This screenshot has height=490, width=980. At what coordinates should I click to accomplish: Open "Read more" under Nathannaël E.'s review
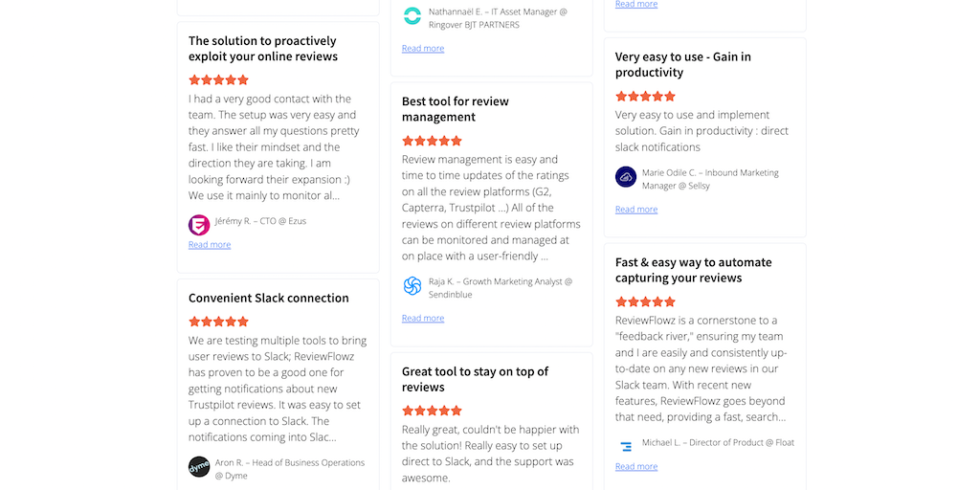click(x=423, y=49)
